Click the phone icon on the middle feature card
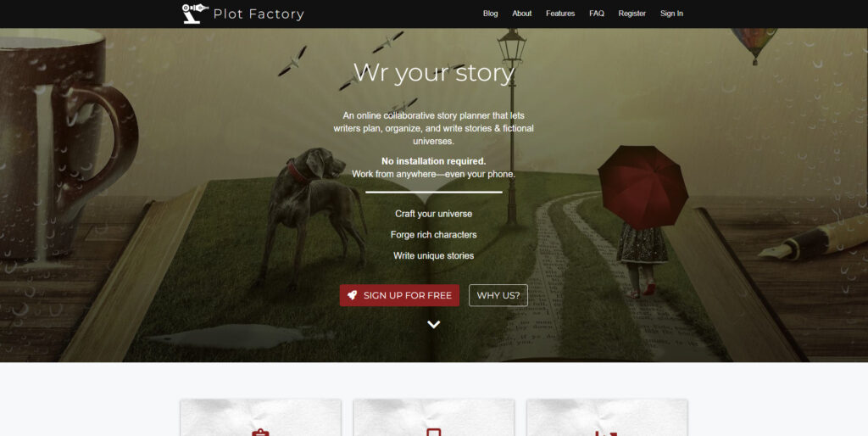The height and width of the screenshot is (436, 868). [x=433, y=433]
